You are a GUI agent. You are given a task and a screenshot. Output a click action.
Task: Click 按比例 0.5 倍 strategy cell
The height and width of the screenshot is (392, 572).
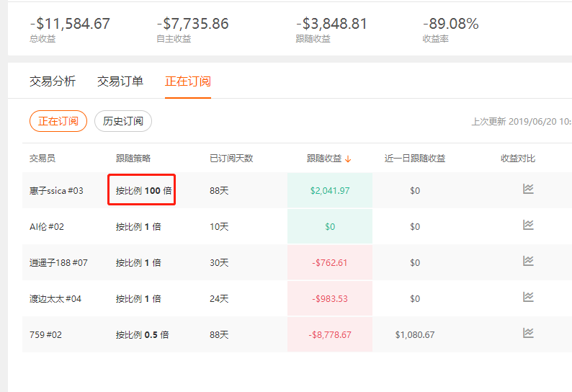pyautogui.click(x=142, y=334)
